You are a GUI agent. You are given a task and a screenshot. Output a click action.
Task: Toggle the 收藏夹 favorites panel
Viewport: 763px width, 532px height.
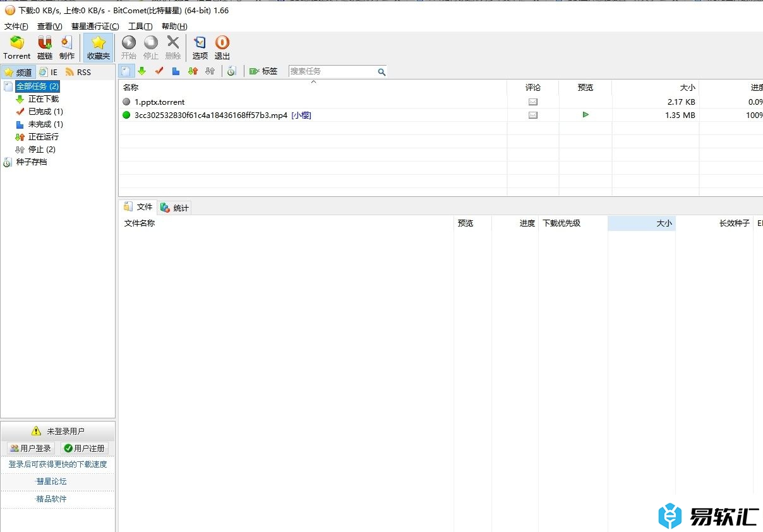(x=99, y=48)
